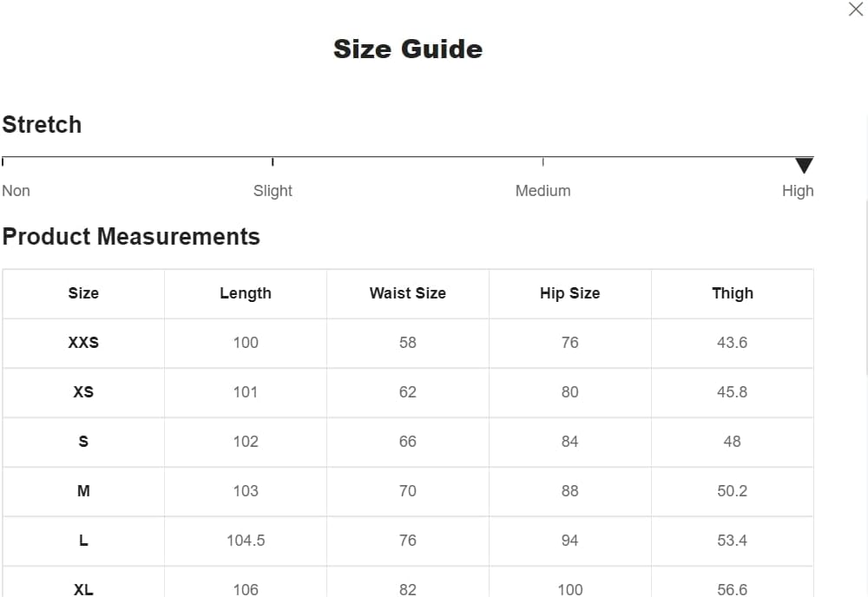Viewport: 868px width, 597px height.
Task: Click the Length column header
Action: (246, 293)
